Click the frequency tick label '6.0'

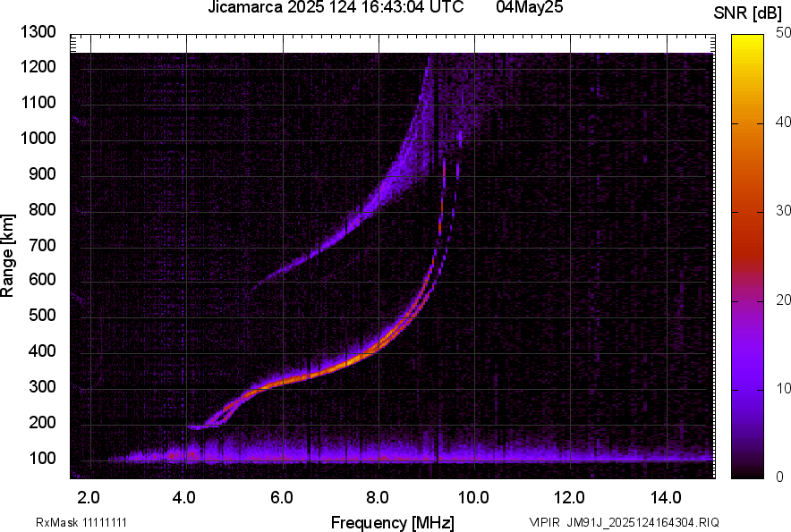click(x=281, y=498)
